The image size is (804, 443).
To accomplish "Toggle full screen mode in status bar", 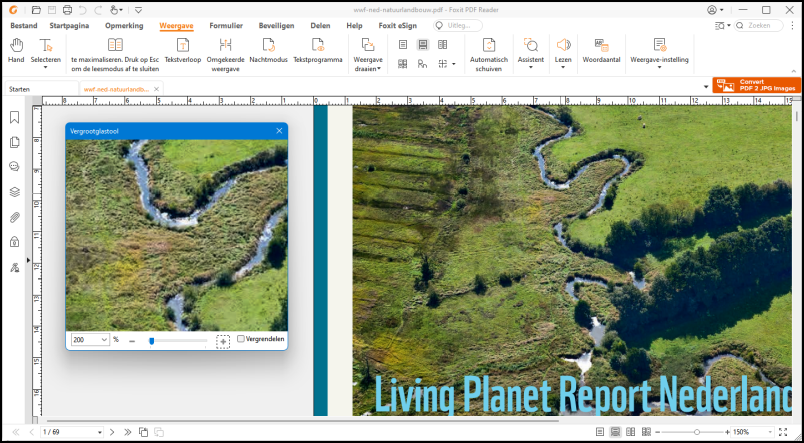I will tap(783, 432).
